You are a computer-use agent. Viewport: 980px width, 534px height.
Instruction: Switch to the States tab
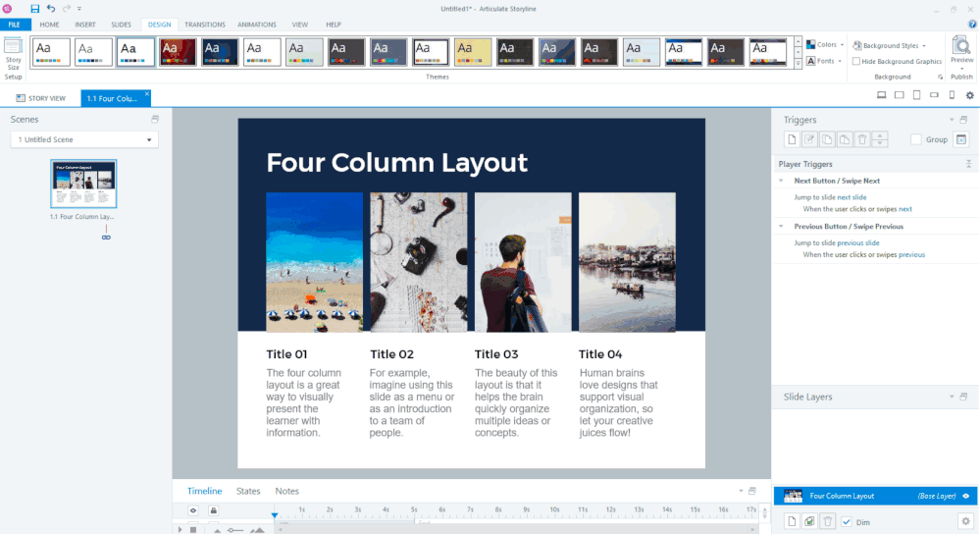click(248, 491)
